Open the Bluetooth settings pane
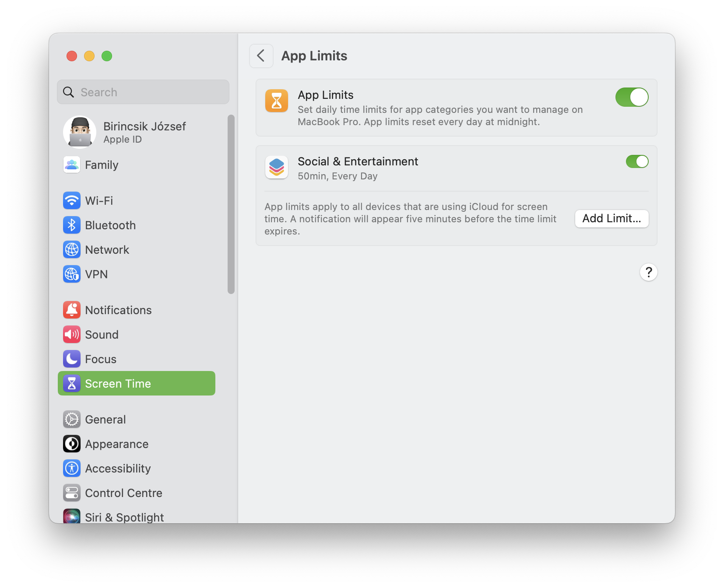This screenshot has width=724, height=588. click(x=137, y=225)
